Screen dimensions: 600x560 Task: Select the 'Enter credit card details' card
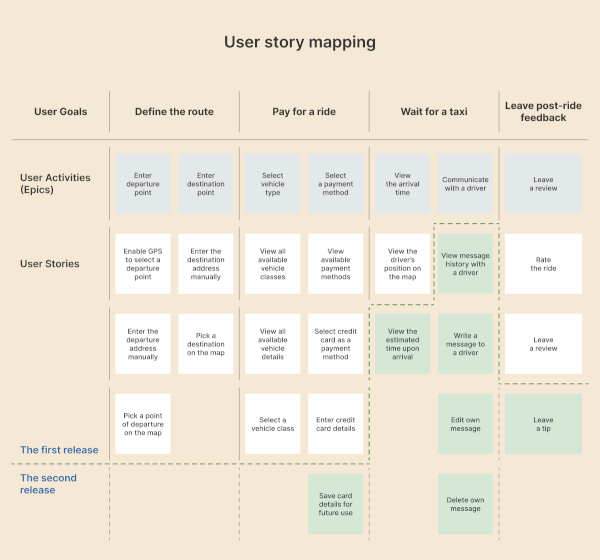(336, 424)
